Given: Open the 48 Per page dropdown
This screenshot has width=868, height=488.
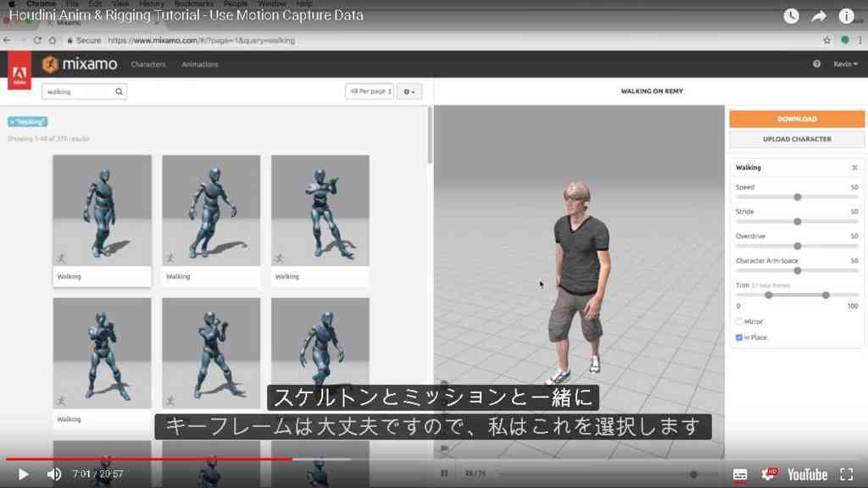Looking at the screenshot, I should pyautogui.click(x=370, y=91).
